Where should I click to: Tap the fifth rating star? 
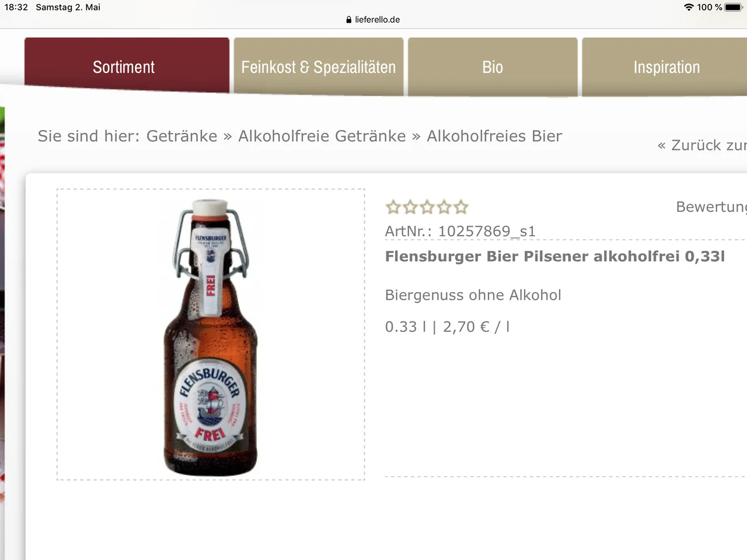[461, 207]
